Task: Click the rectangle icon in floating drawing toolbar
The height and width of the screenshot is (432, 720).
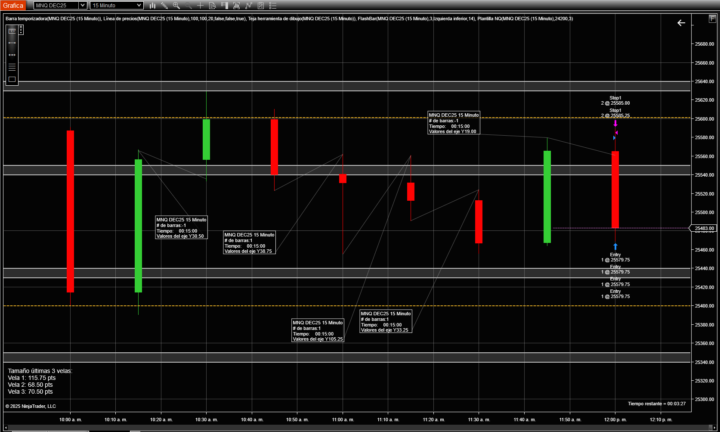Action: (x=12, y=79)
